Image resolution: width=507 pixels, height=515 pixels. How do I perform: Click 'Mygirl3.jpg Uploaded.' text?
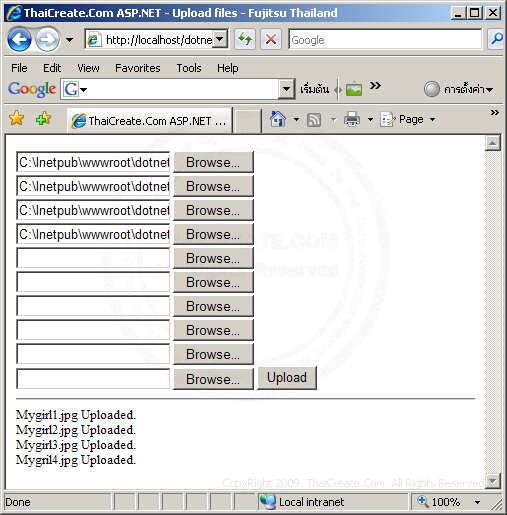pos(76,445)
